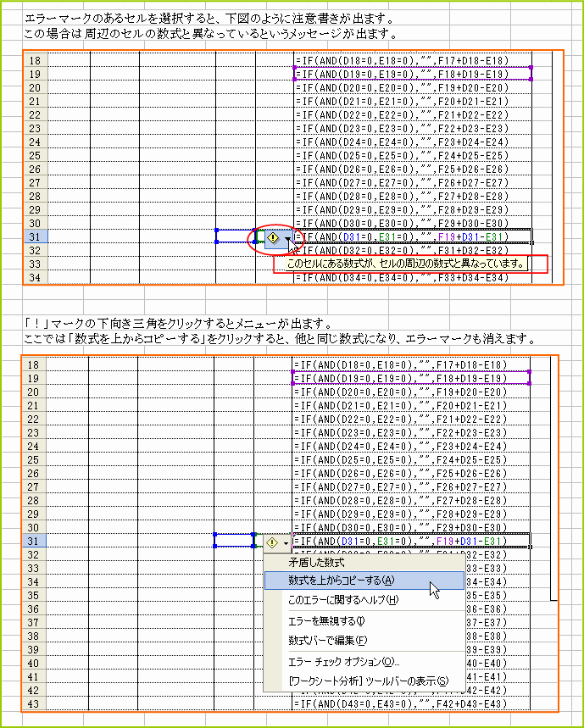Click the F17+D18-E18 formula in the menu screenshot
The image size is (584, 728).
point(411,365)
